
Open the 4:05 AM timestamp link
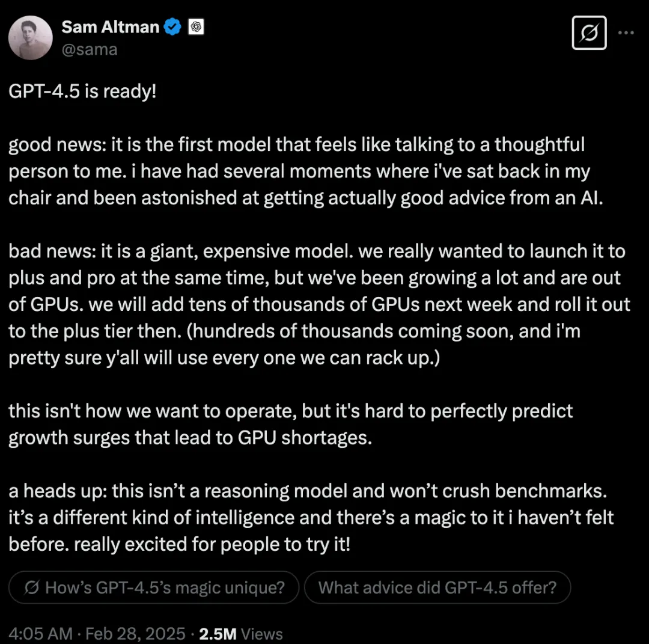point(41,634)
